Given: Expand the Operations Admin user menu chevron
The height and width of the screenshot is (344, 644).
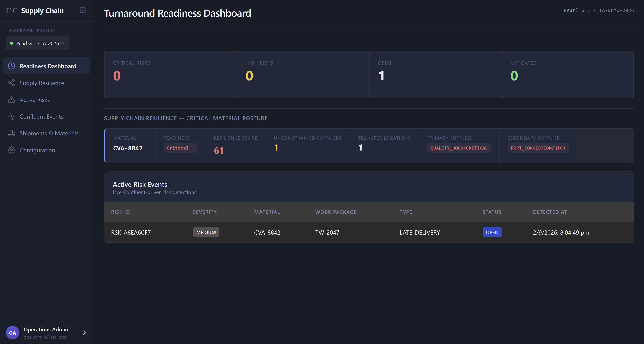Looking at the screenshot, I should click(x=84, y=332).
